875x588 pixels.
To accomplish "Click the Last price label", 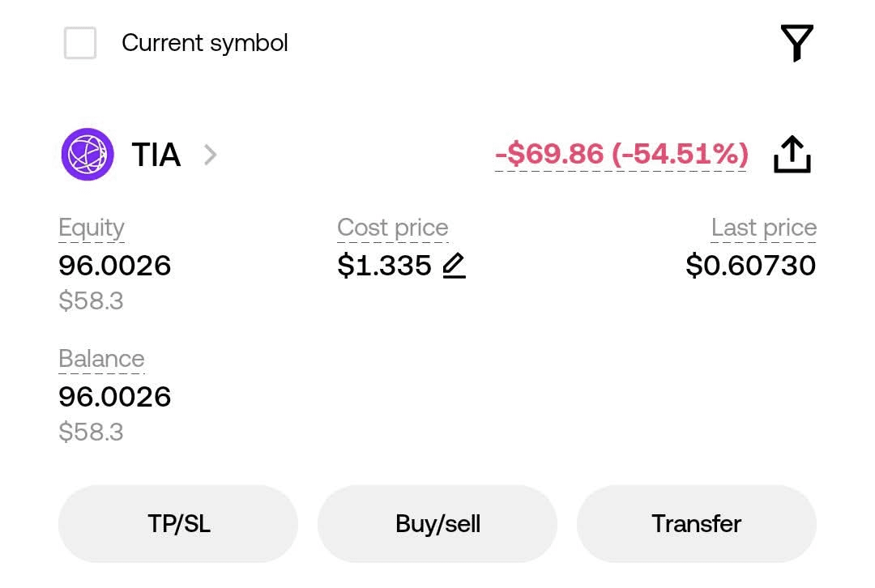I will pyautogui.click(x=763, y=228).
